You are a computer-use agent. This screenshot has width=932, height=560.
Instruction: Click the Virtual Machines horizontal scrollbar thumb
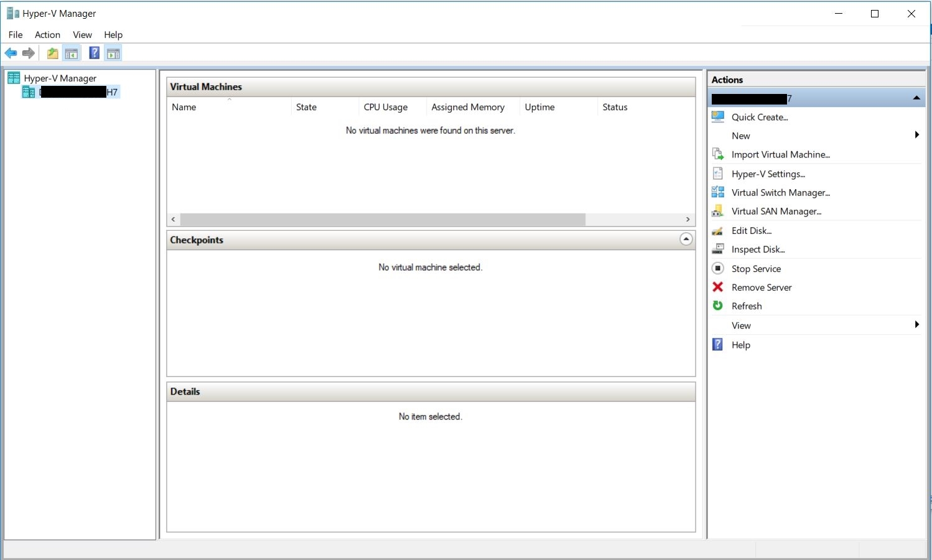[x=383, y=219]
